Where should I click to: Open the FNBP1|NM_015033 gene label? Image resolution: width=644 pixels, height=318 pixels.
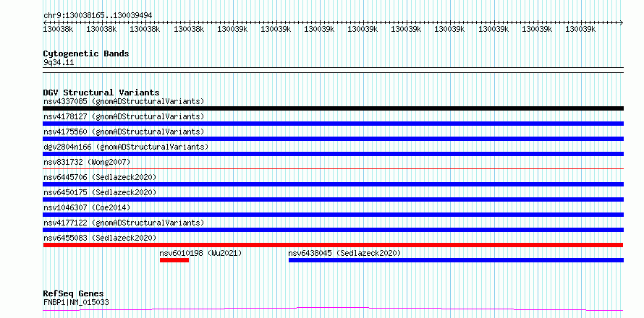(x=76, y=302)
